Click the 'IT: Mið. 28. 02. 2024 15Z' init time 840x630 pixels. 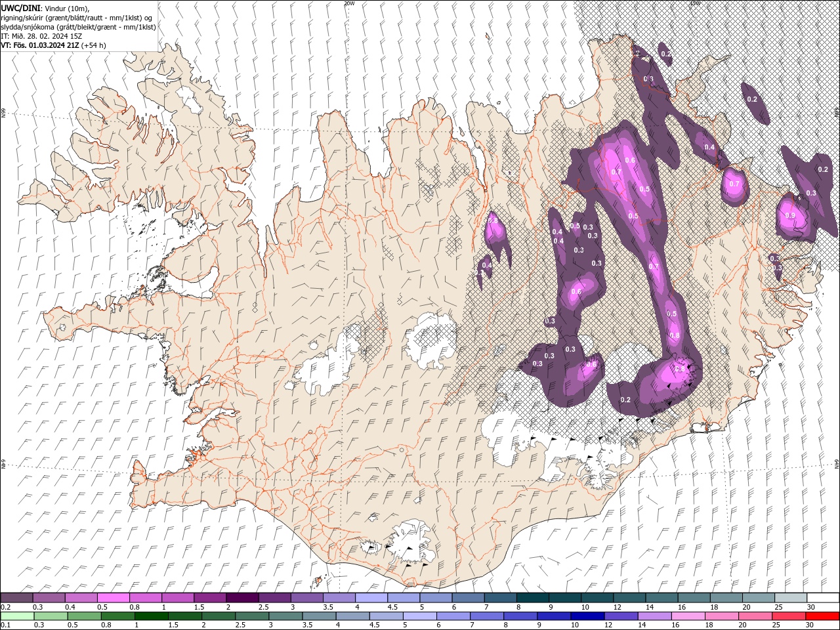tap(41, 36)
